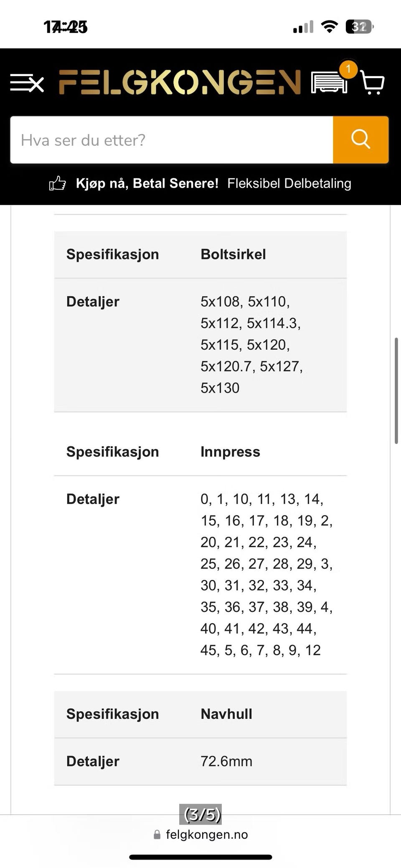
Task: Open the hamburger menu icon
Action: (27, 83)
